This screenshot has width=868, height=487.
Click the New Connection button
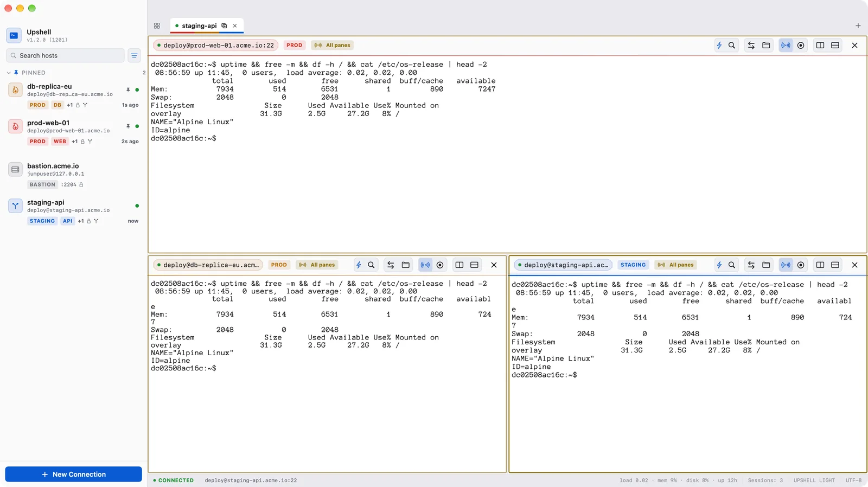coord(74,475)
